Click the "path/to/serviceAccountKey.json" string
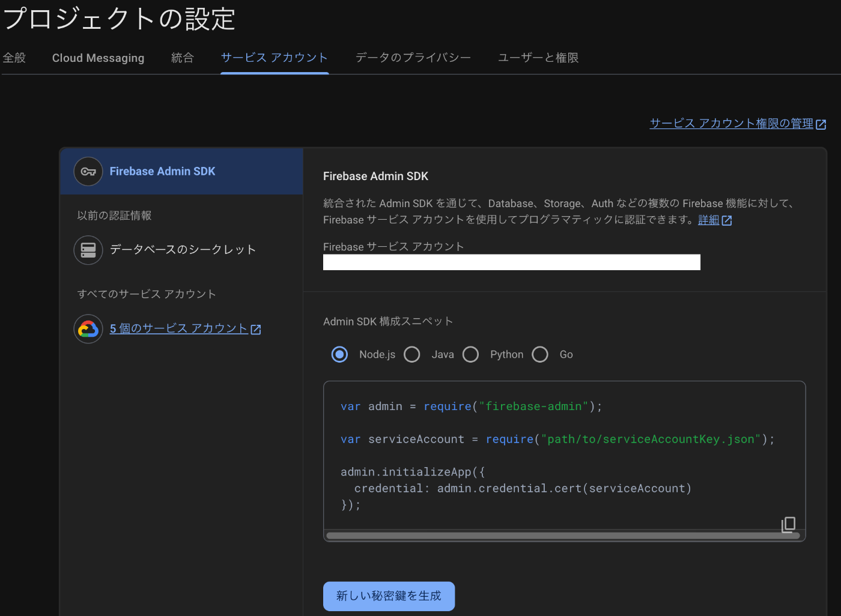841x616 pixels. pos(651,439)
